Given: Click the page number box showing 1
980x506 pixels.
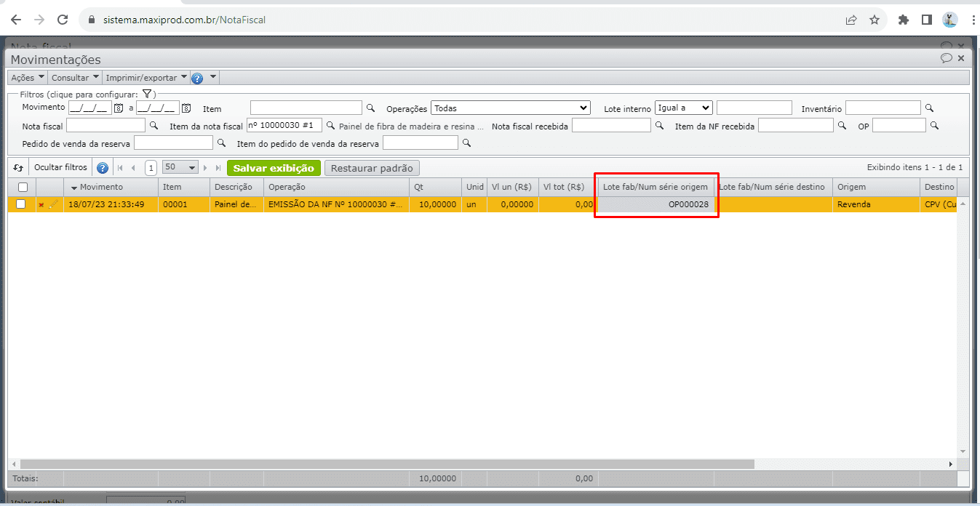Looking at the screenshot, I should point(151,168).
